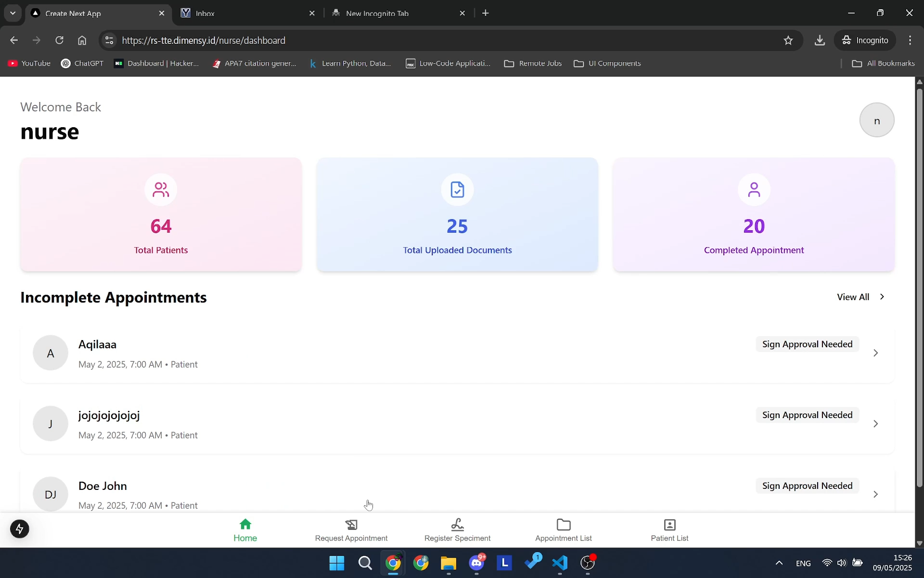
Task: Open the Remote Jobs bookmarks folder
Action: click(x=533, y=63)
